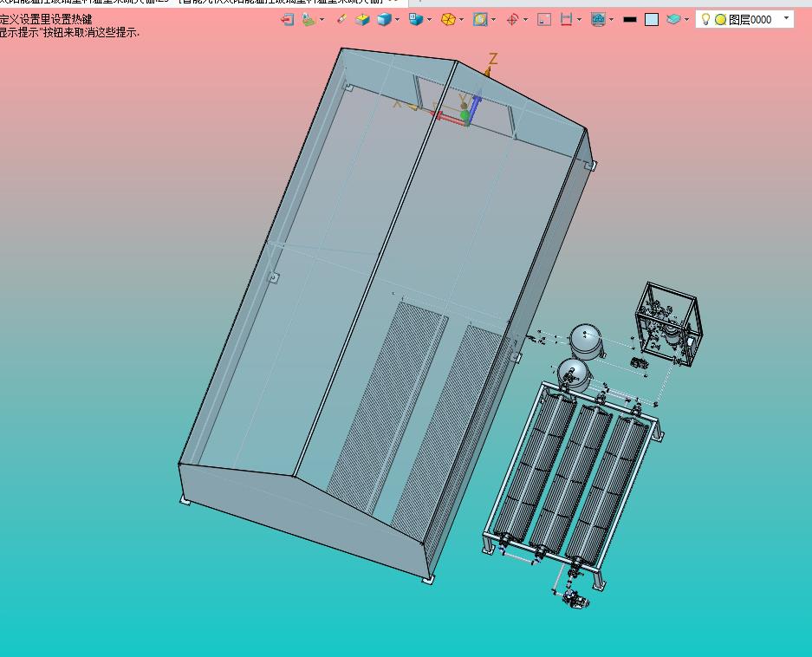Screen dimensions: 812x657
Task: Click the orange polyhedron wireframe icon
Action: (448, 20)
